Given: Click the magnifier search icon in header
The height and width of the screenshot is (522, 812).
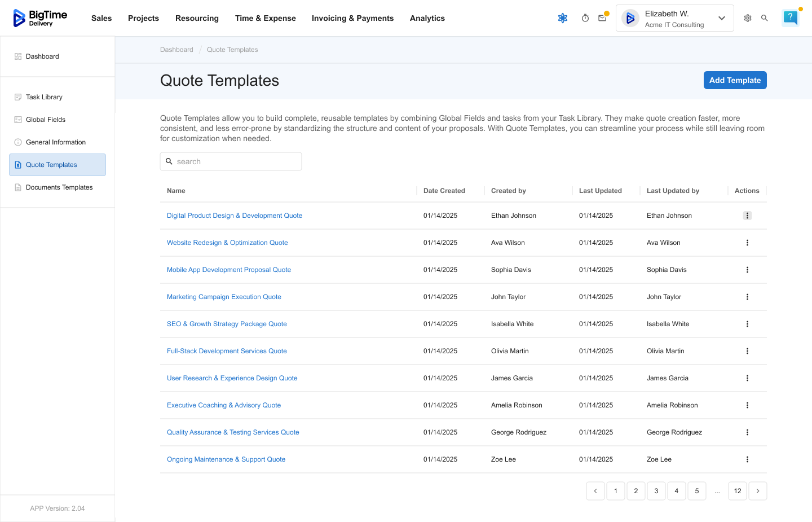Looking at the screenshot, I should 765,18.
